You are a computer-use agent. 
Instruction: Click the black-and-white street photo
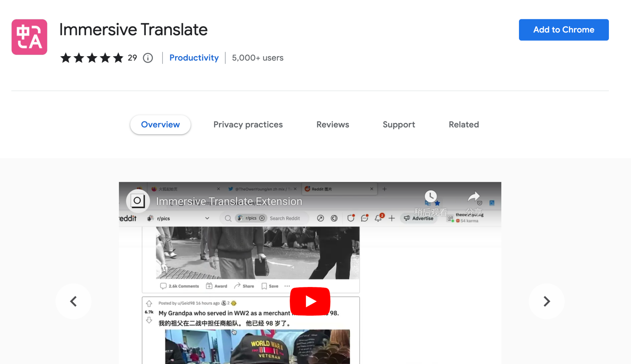point(257,253)
